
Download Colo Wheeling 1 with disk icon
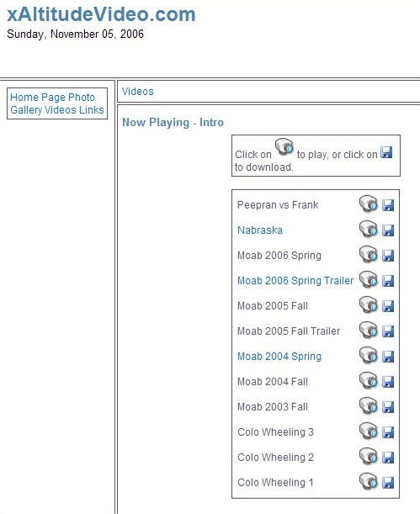(388, 483)
